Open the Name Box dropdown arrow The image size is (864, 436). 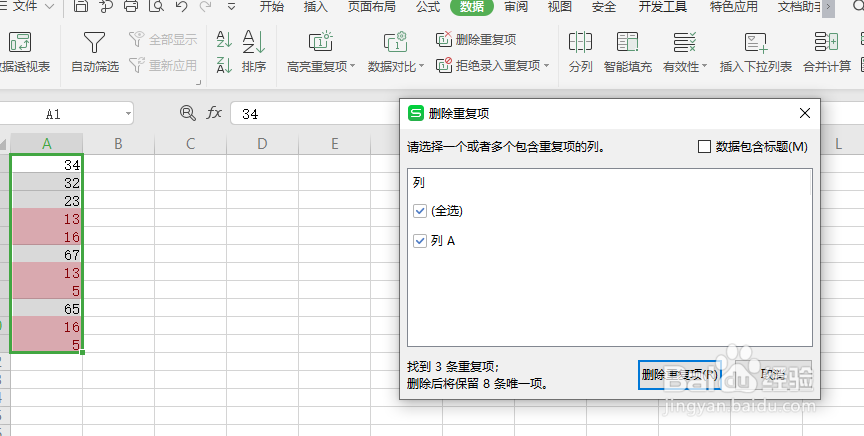(128, 114)
